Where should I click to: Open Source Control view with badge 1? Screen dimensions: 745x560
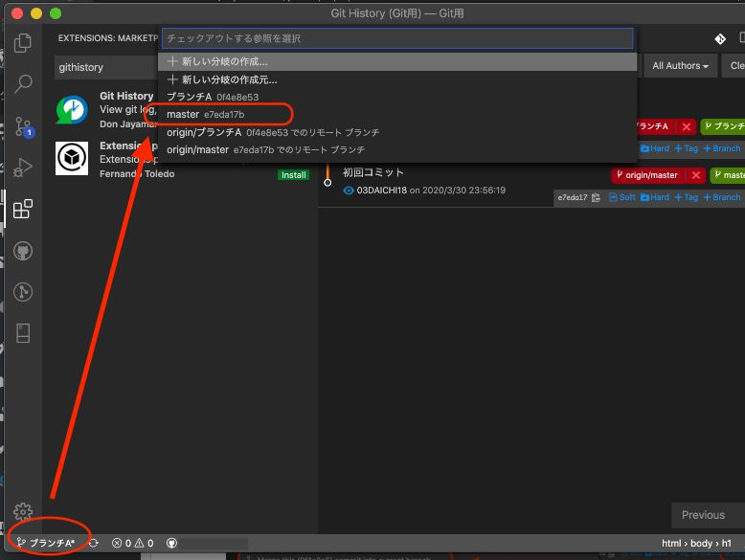coord(23,126)
